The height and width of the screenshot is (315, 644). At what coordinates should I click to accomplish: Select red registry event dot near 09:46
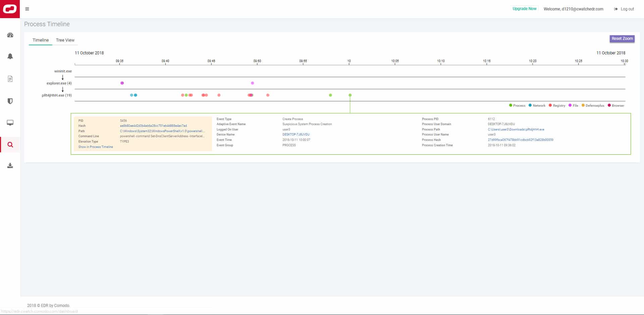pos(219,95)
